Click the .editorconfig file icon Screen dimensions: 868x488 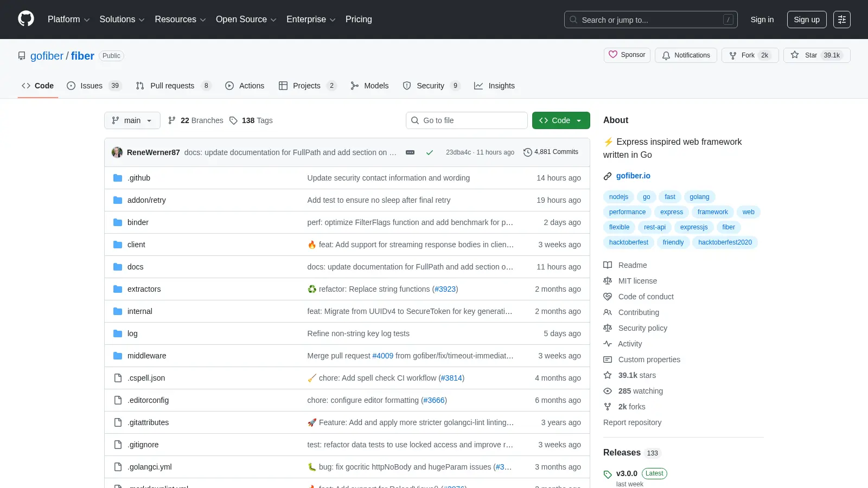pyautogui.click(x=118, y=400)
